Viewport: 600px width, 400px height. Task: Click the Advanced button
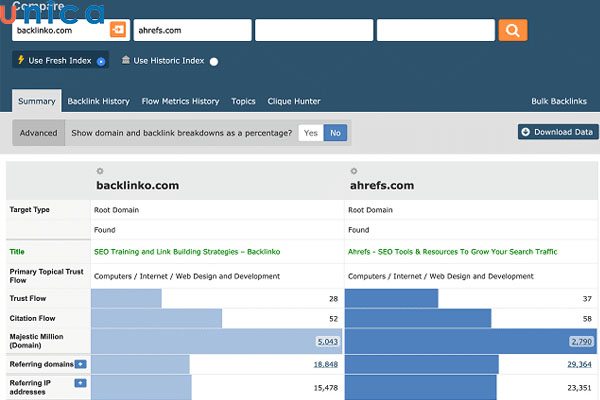pyautogui.click(x=39, y=133)
